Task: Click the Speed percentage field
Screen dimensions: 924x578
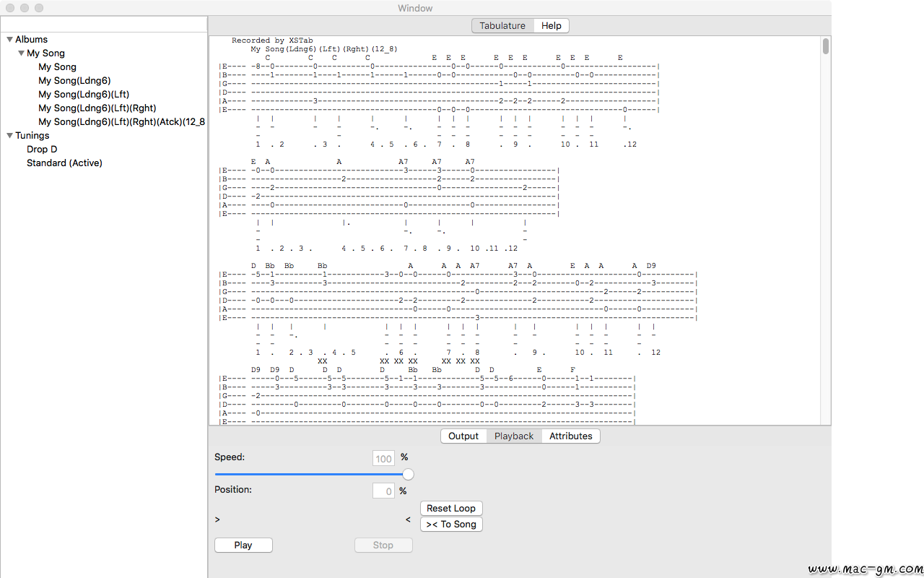Action: [383, 459]
